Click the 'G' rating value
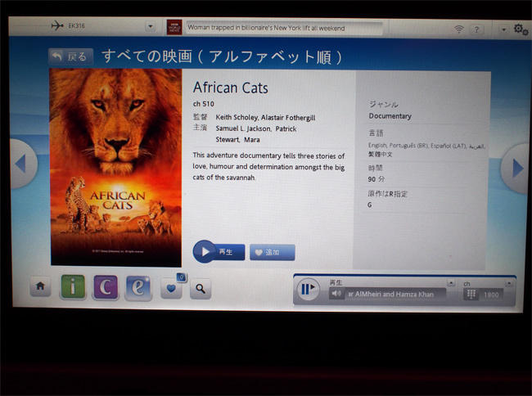The width and height of the screenshot is (532, 396). (x=369, y=205)
